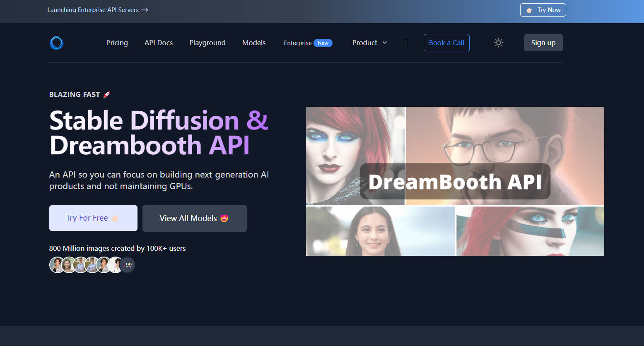Image resolution: width=644 pixels, height=346 pixels.
Task: Click the last user avatar before the +99 badge
Action: pos(116,265)
